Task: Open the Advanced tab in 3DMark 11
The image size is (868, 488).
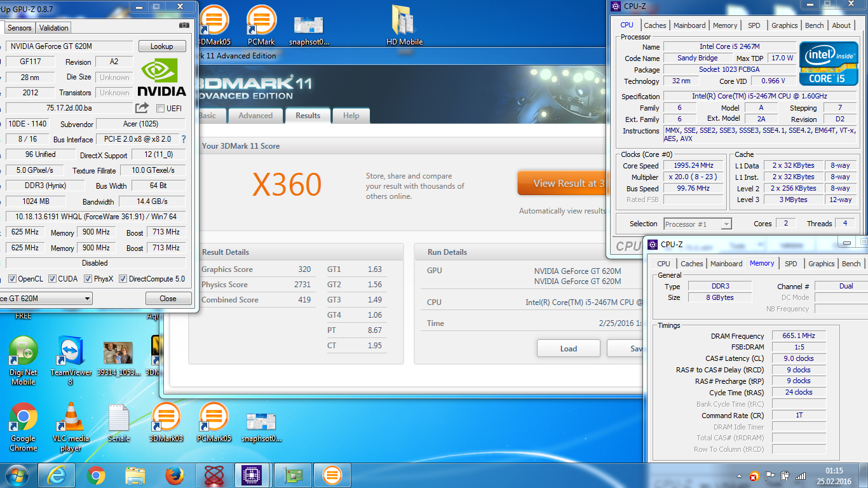Action: coord(255,116)
